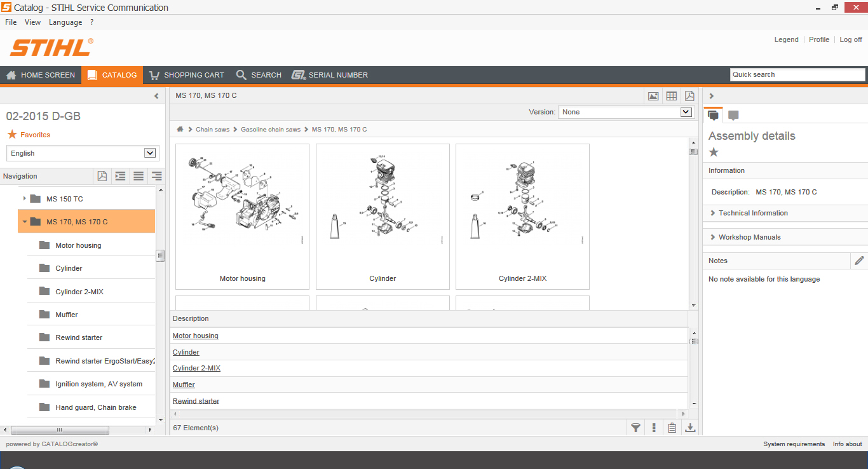Open the File menu
The width and height of the screenshot is (868, 469).
click(x=11, y=22)
